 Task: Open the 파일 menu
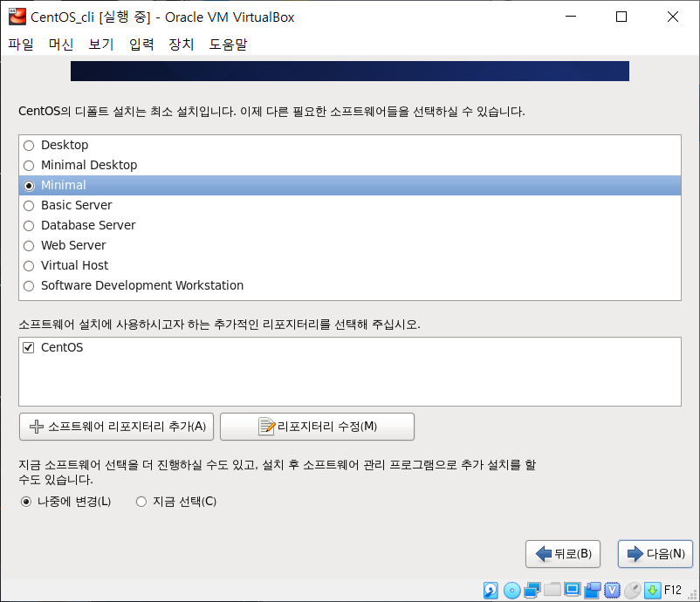point(21,44)
